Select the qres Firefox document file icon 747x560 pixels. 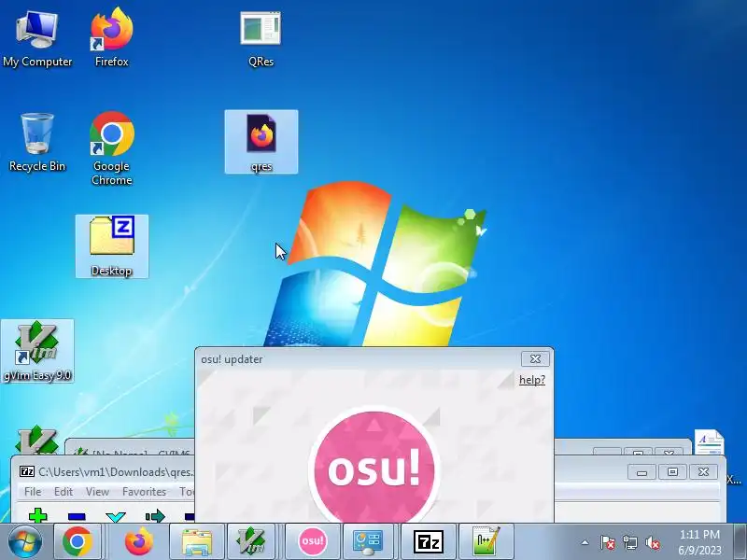tap(261, 142)
